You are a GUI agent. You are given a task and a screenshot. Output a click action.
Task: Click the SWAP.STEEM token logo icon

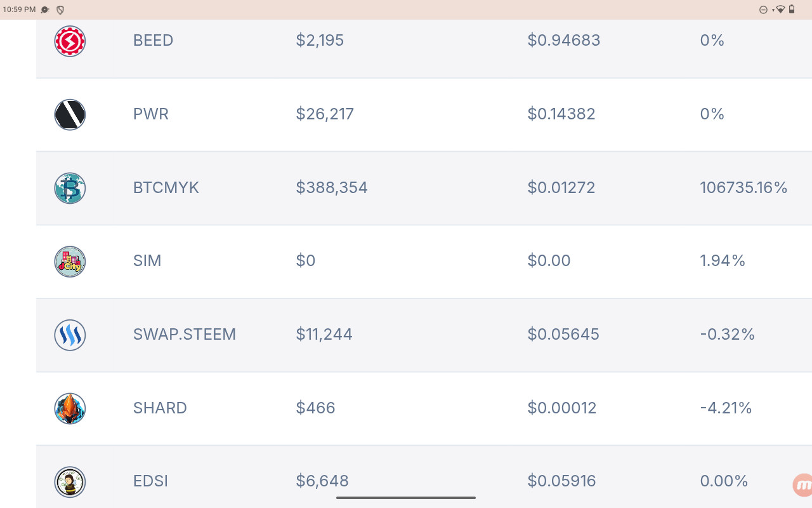(70, 335)
